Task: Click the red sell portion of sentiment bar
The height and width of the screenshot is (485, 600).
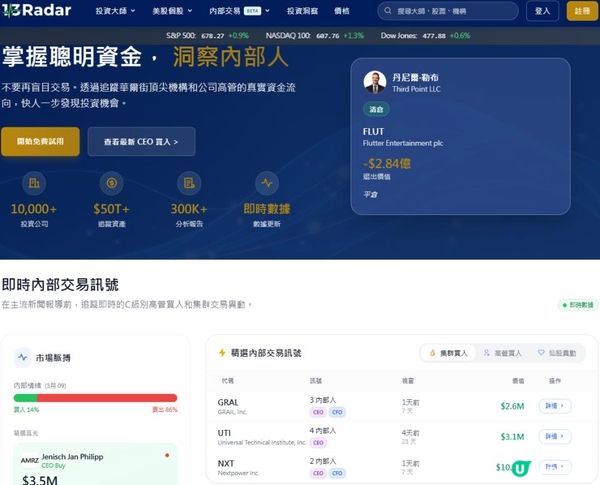Action: tap(107, 398)
